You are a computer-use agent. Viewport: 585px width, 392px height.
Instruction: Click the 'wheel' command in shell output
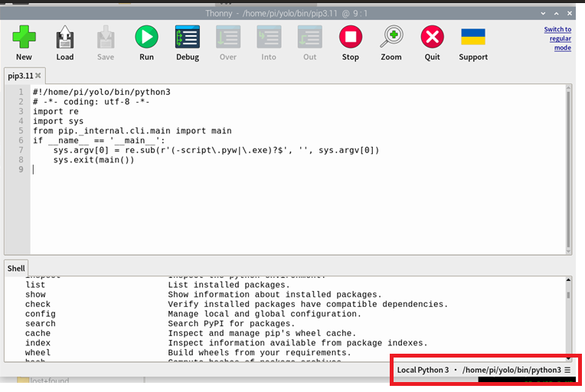point(38,352)
